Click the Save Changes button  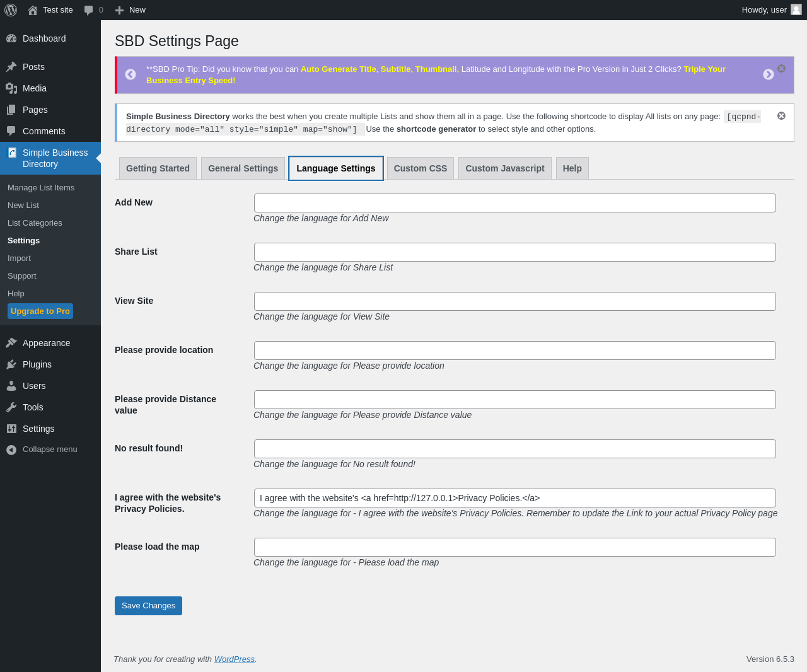click(148, 606)
